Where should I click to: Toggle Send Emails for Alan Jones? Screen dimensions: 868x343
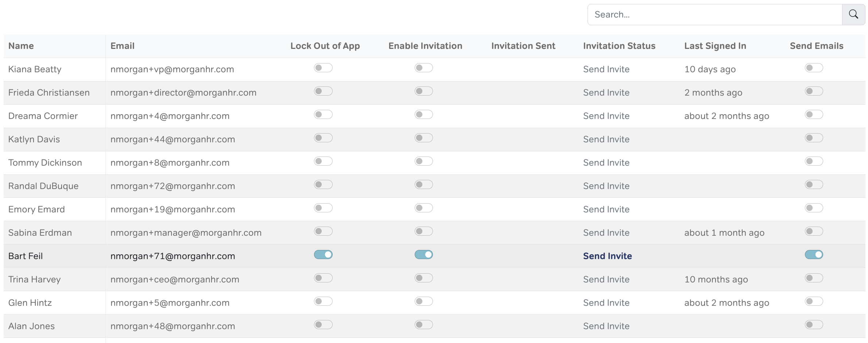point(814,325)
